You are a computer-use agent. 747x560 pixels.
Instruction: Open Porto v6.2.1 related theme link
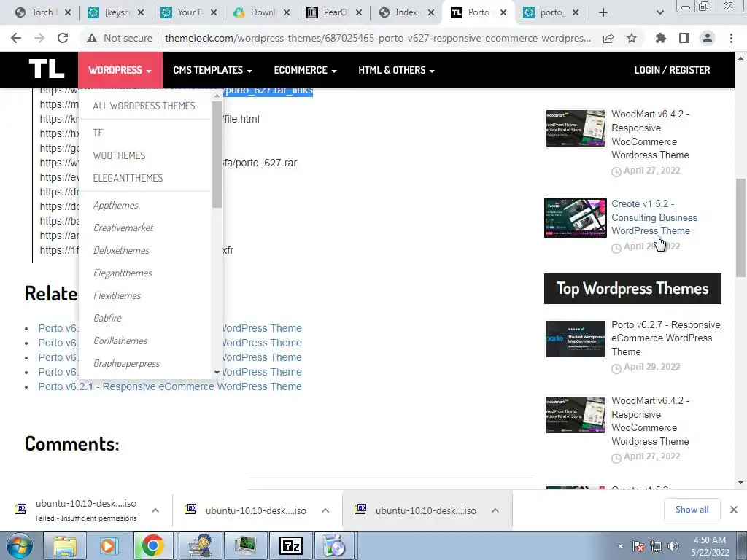coord(170,386)
